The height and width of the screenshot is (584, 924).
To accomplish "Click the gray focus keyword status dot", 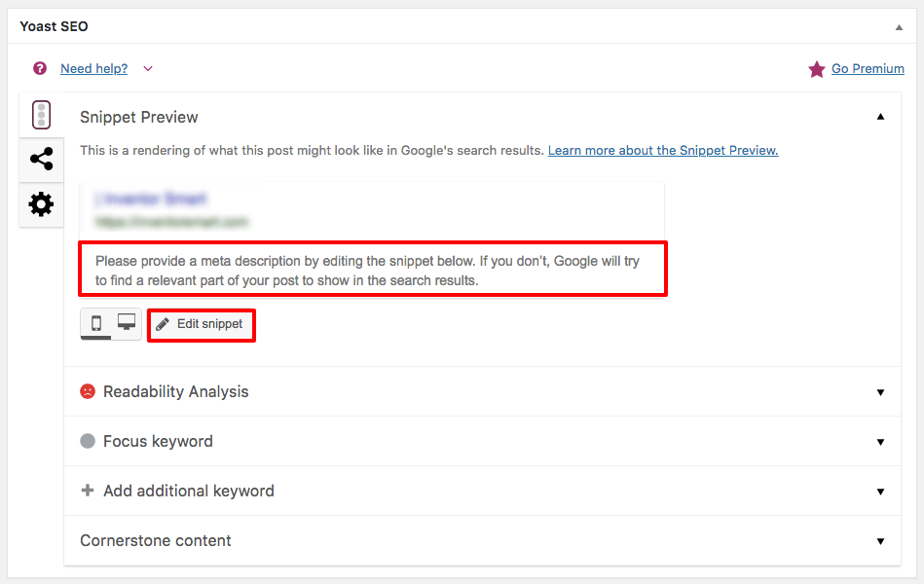I will [x=88, y=441].
